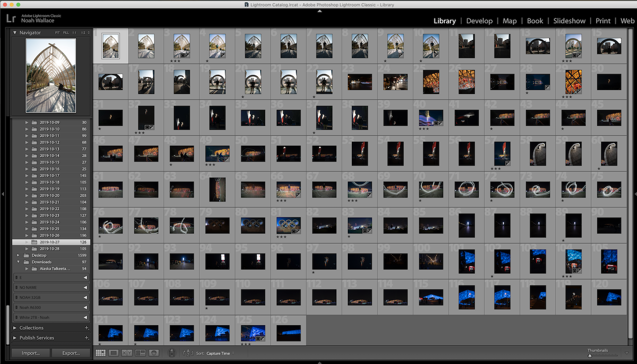Collapse the Navigator panel
This screenshot has height=364, width=637.
[15, 33]
